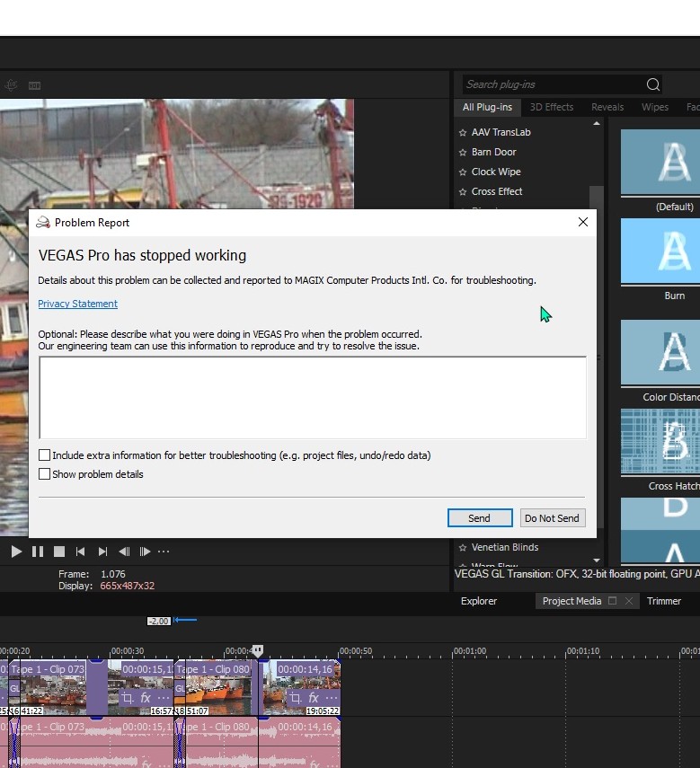Click the Go to End transport button
700x768 pixels.
point(102,552)
